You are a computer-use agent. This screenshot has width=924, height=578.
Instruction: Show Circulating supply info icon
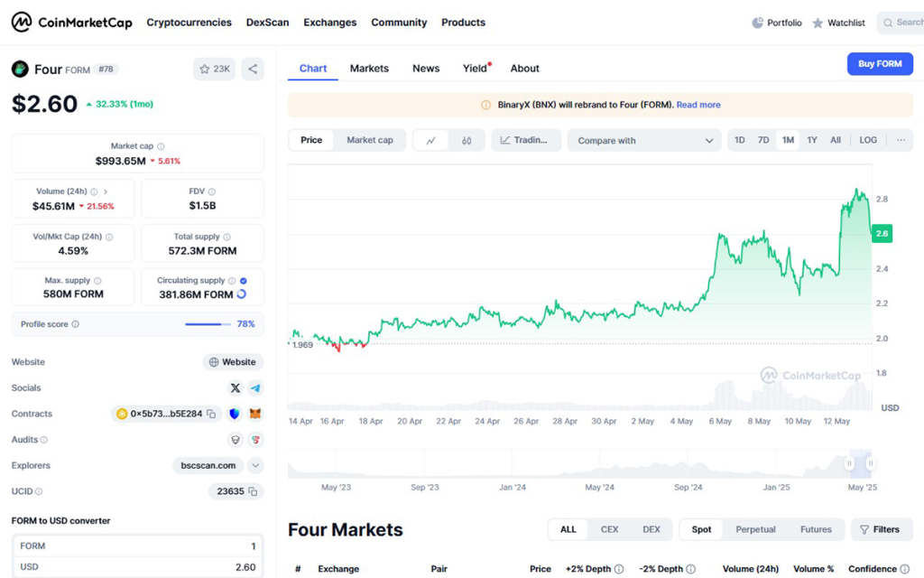232,281
